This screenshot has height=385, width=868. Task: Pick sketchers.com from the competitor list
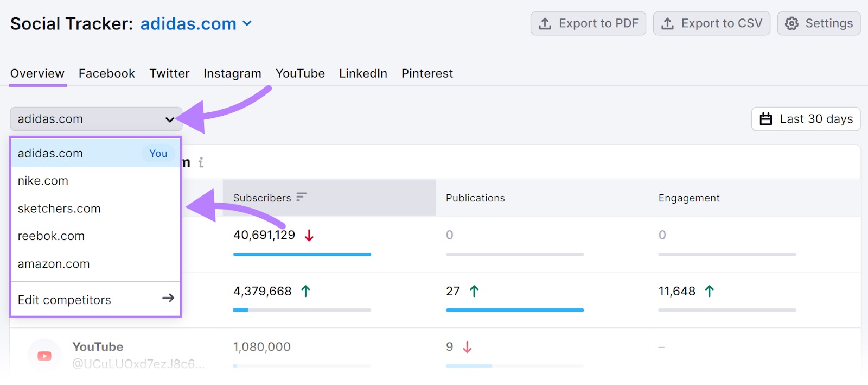[59, 209]
